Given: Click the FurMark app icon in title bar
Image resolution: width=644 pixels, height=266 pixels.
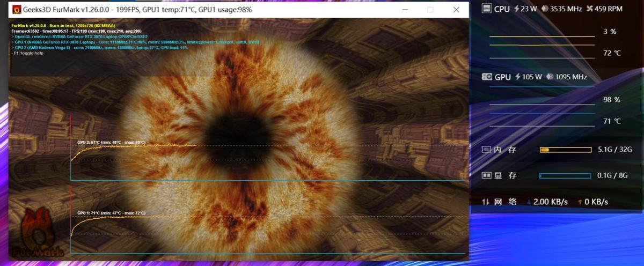Looking at the screenshot, I should click(16, 10).
